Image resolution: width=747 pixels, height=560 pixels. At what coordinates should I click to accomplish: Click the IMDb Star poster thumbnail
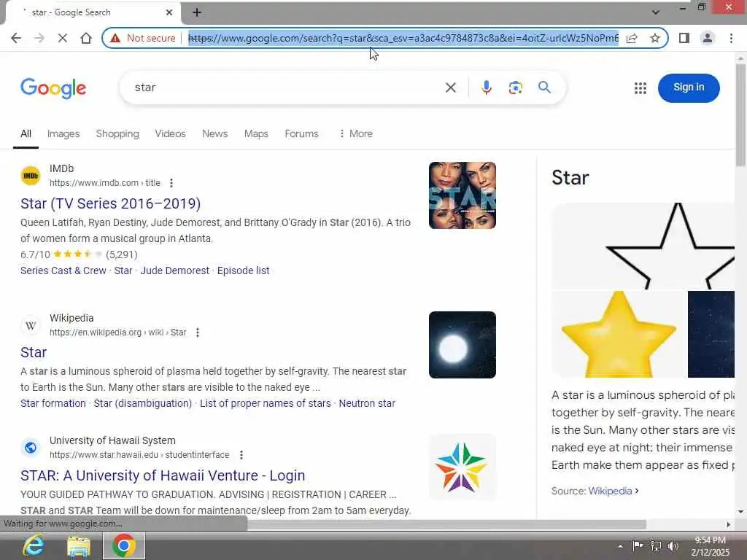click(x=462, y=195)
